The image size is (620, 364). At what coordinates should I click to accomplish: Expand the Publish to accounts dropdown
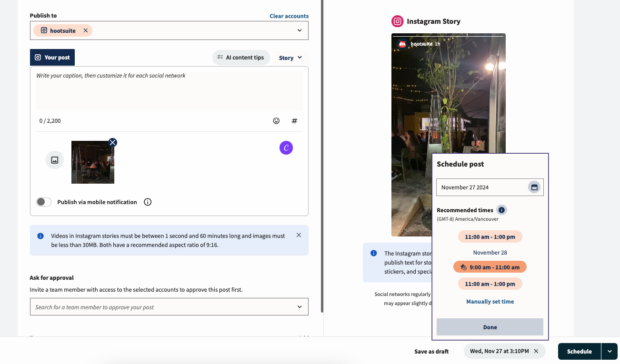[299, 30]
